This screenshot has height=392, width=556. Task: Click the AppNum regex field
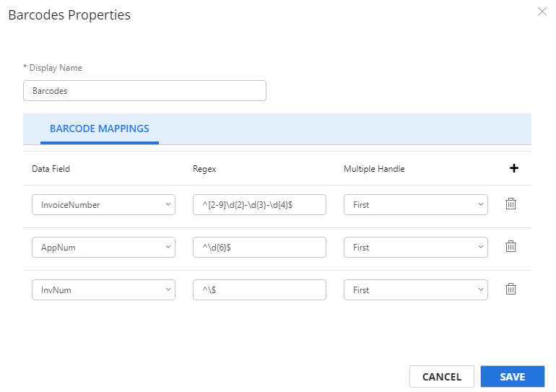(259, 247)
